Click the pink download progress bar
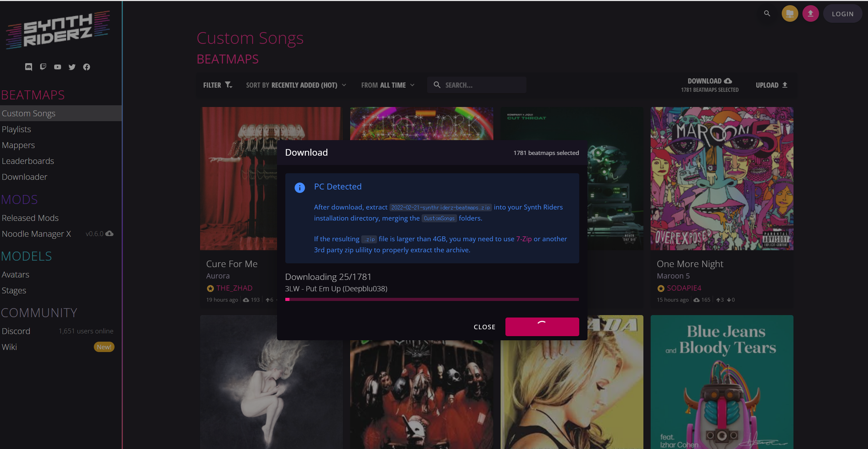Image resolution: width=868 pixels, height=449 pixels. tap(432, 299)
